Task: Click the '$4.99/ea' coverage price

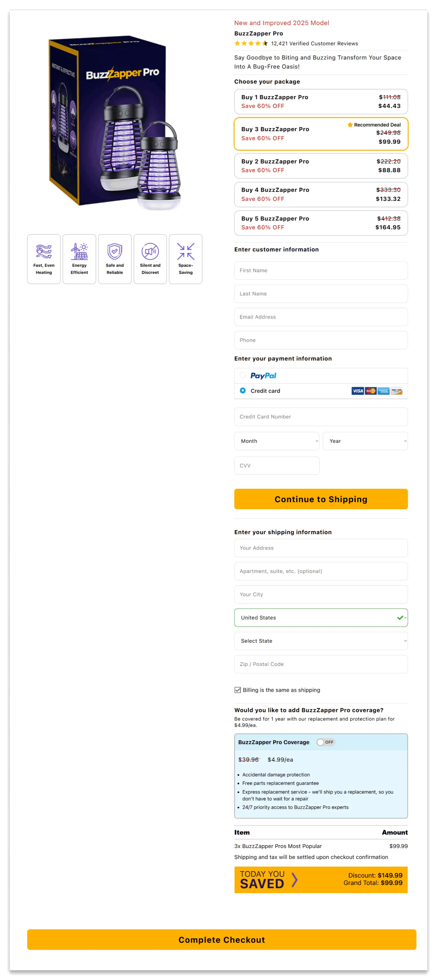Action: tap(280, 759)
